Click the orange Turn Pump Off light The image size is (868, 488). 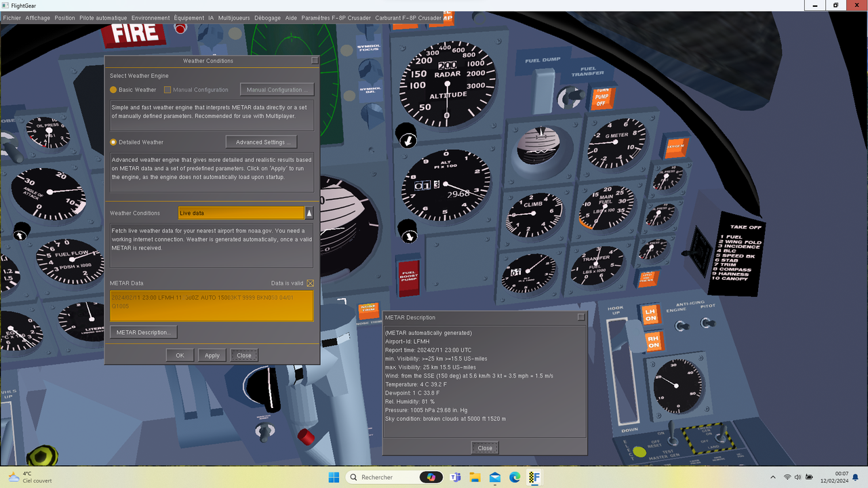click(x=601, y=98)
